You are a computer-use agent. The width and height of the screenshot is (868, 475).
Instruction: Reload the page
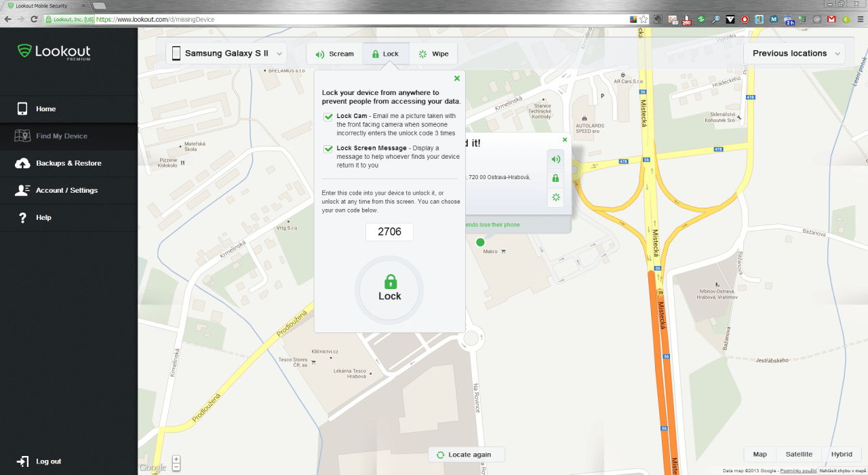pos(35,20)
